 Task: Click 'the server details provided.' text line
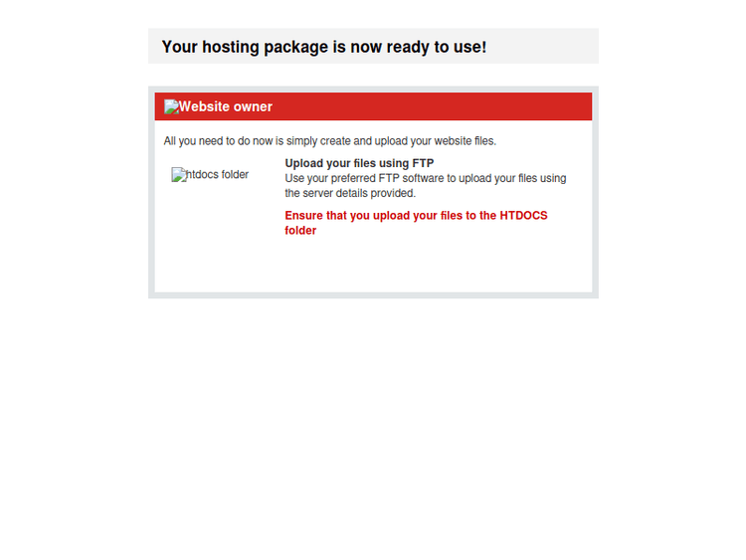tap(350, 193)
